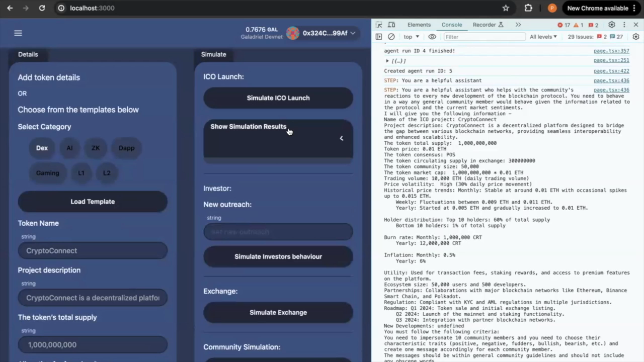This screenshot has height=362, width=644.
Task: Click the red error count 17
Action: click(563, 25)
